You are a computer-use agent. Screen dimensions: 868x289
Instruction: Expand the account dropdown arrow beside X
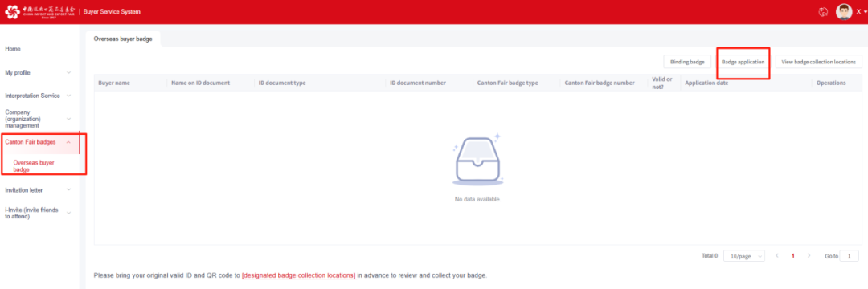[866, 12]
